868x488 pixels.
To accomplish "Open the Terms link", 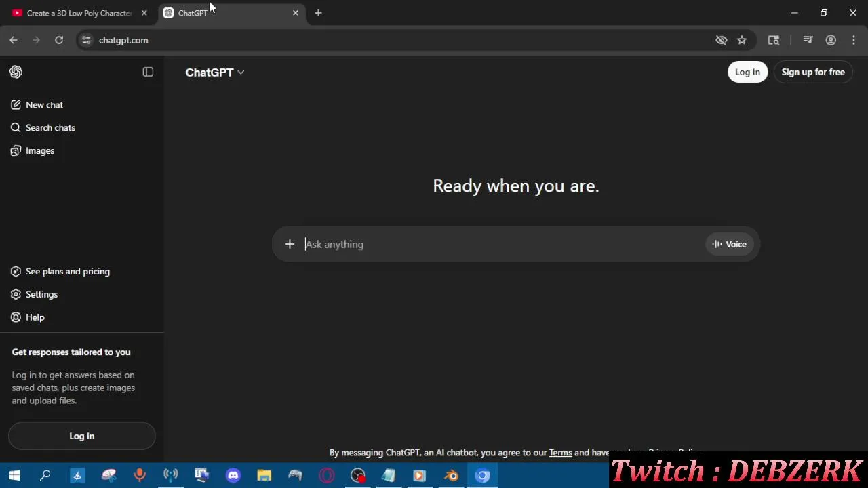I will pos(560,453).
